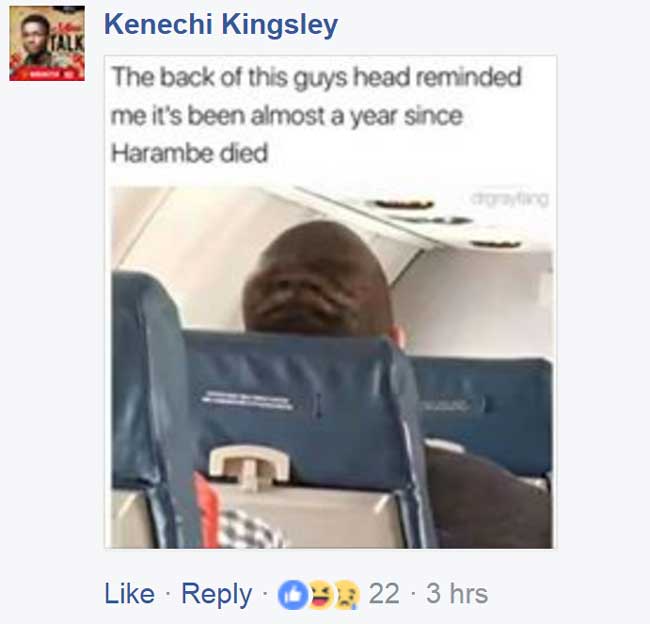Click the Sad crying reaction emoji
The image size is (650, 624).
pos(347,595)
